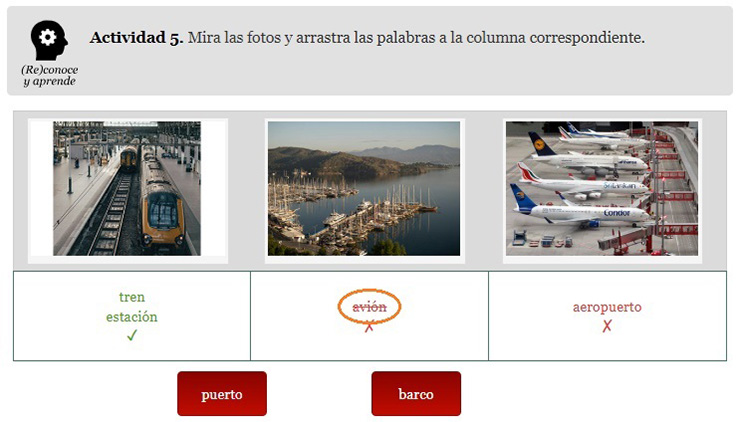Click the crossed-out word avión
738x422 pixels.
point(369,307)
